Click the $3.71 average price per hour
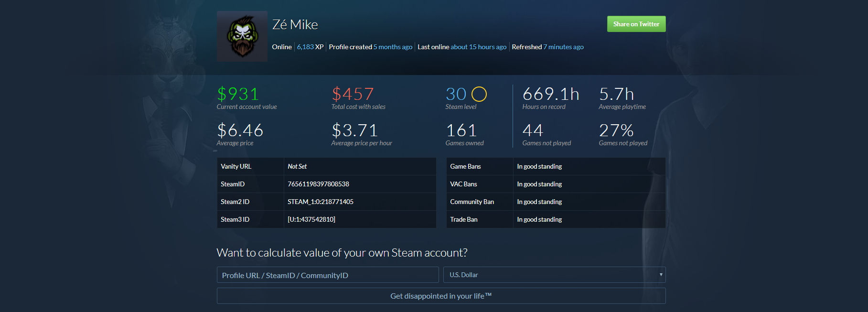 (354, 130)
